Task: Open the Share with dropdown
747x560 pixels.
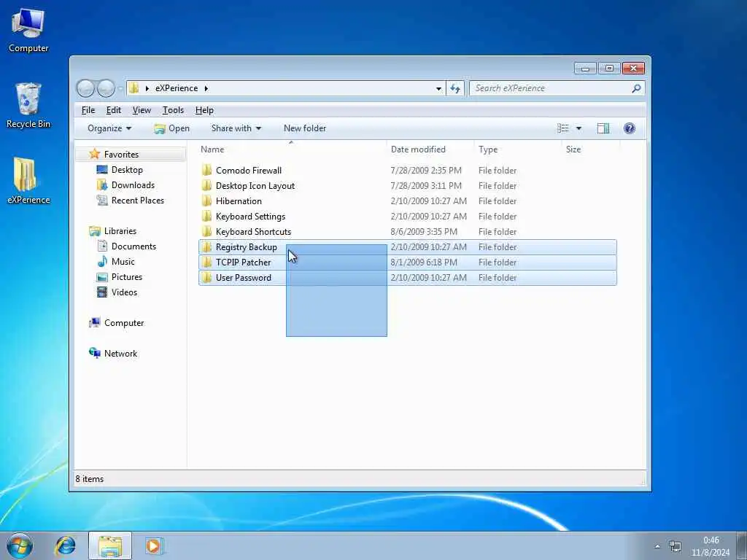Action: coord(236,128)
